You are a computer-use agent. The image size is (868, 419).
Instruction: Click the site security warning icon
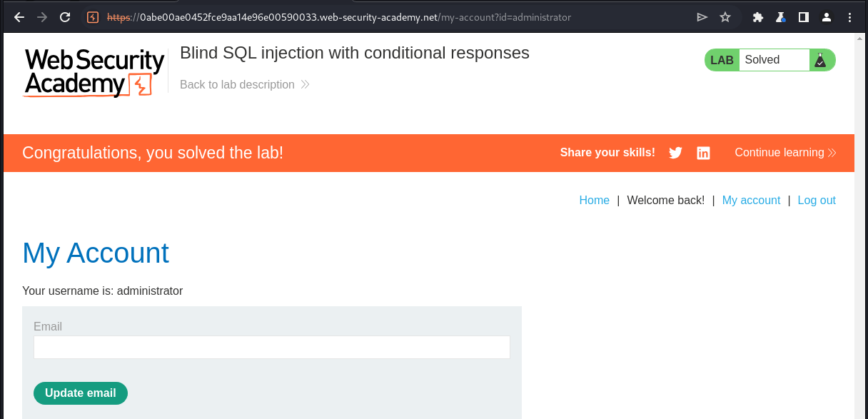pos(93,17)
